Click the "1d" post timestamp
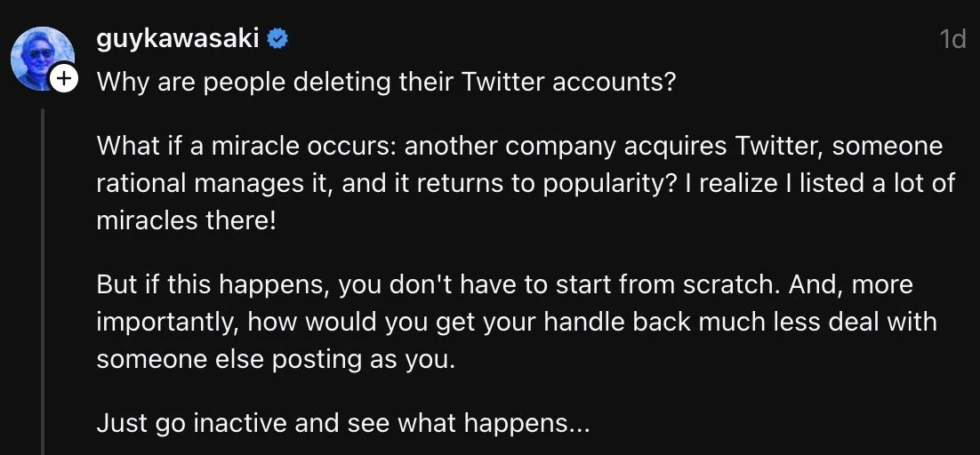Viewport: 980px width, 455px height. tap(953, 40)
